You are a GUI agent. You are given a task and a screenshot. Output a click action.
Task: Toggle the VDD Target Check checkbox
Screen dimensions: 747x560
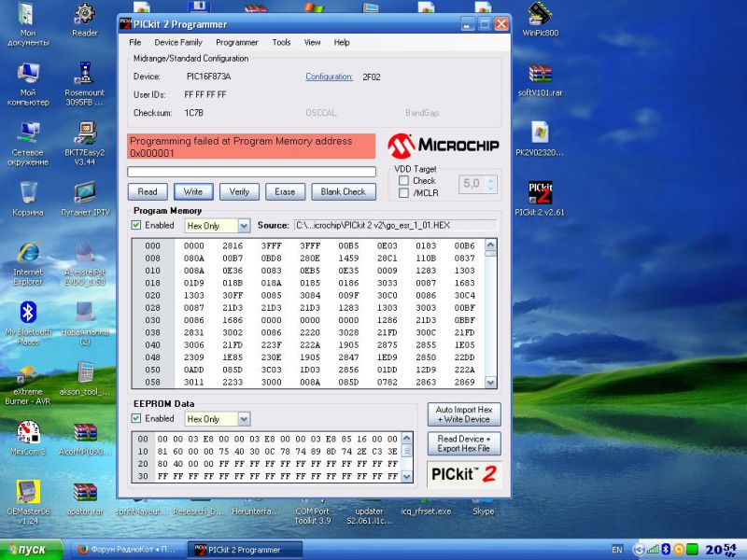pos(403,180)
